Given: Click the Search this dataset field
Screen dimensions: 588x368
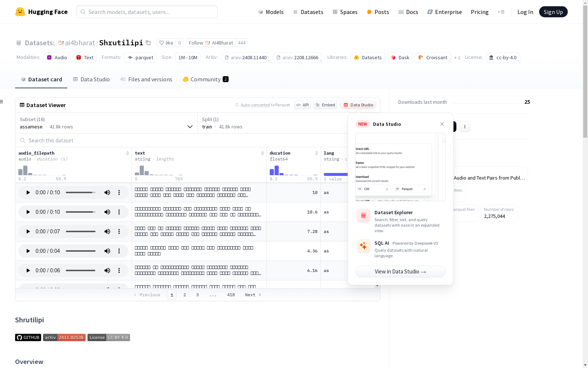Looking at the screenshot, I should (182, 141).
